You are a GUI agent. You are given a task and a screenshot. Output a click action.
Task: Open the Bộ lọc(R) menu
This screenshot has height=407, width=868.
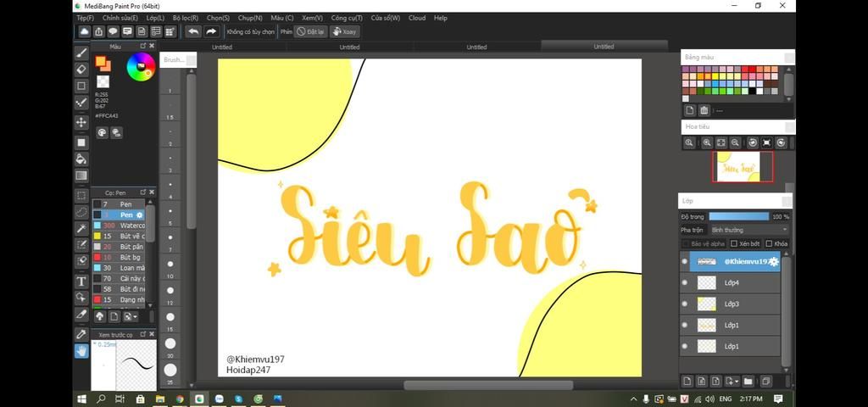point(186,18)
